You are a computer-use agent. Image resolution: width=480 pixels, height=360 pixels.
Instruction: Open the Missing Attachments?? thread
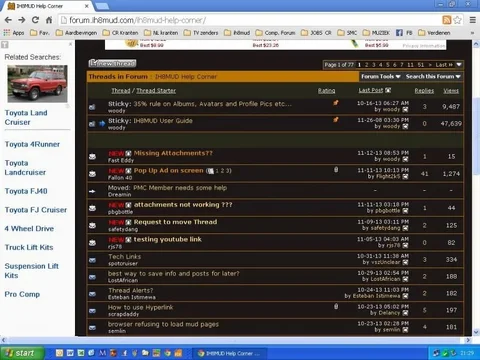[173, 153]
